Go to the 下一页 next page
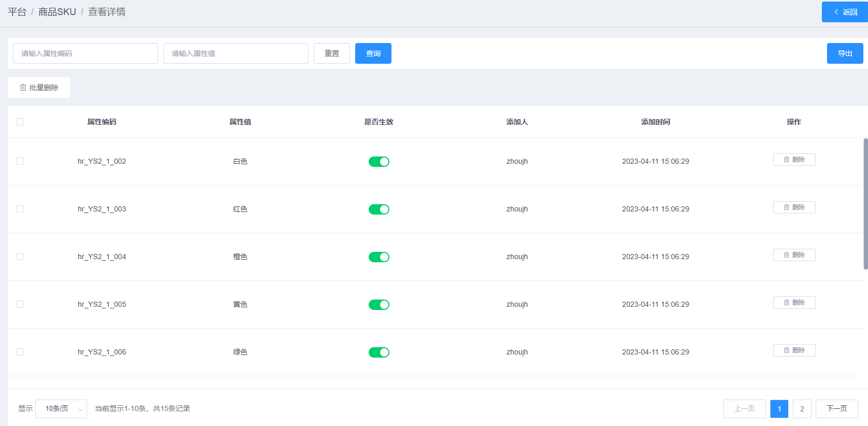 [x=836, y=409]
